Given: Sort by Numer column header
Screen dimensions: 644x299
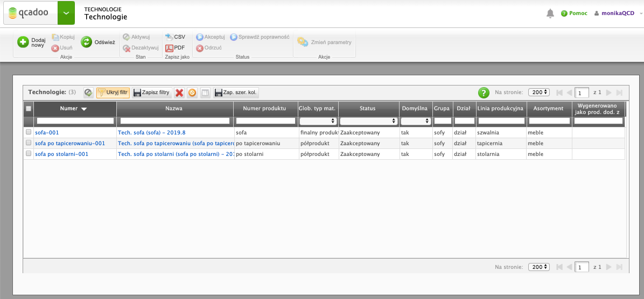Looking at the screenshot, I should [75, 109].
